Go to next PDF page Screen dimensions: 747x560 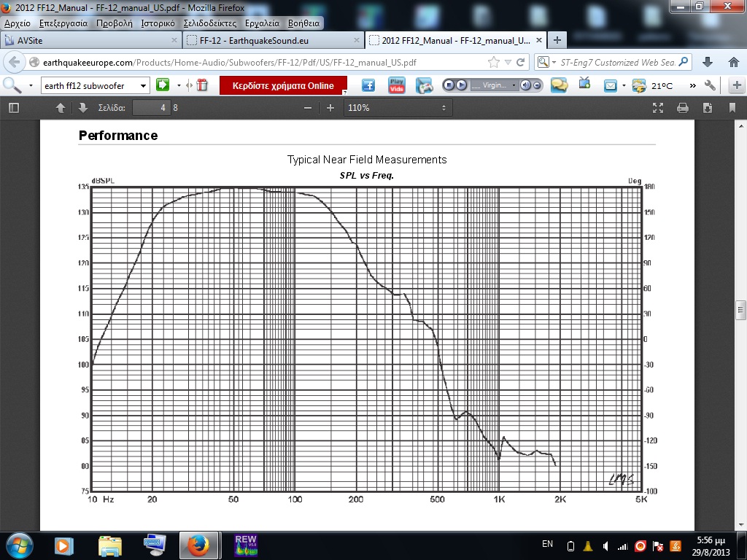[82, 108]
